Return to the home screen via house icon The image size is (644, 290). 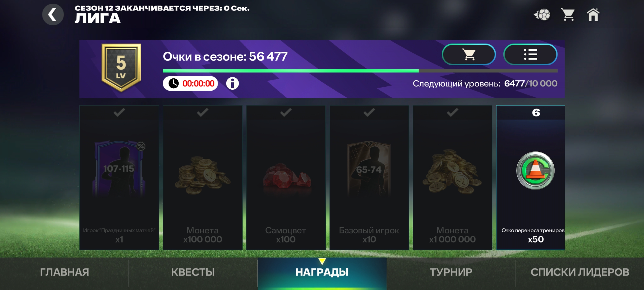[593, 15]
